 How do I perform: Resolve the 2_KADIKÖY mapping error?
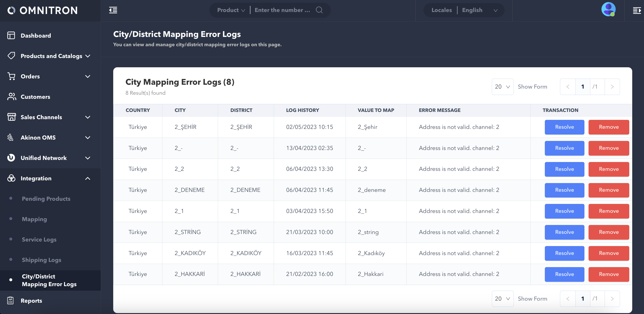[x=564, y=253]
